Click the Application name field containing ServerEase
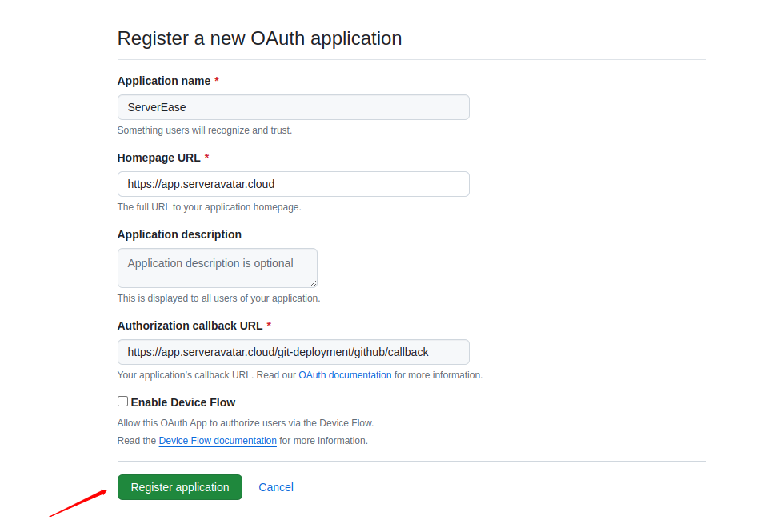Viewport: 781px width, 532px height. tap(293, 107)
